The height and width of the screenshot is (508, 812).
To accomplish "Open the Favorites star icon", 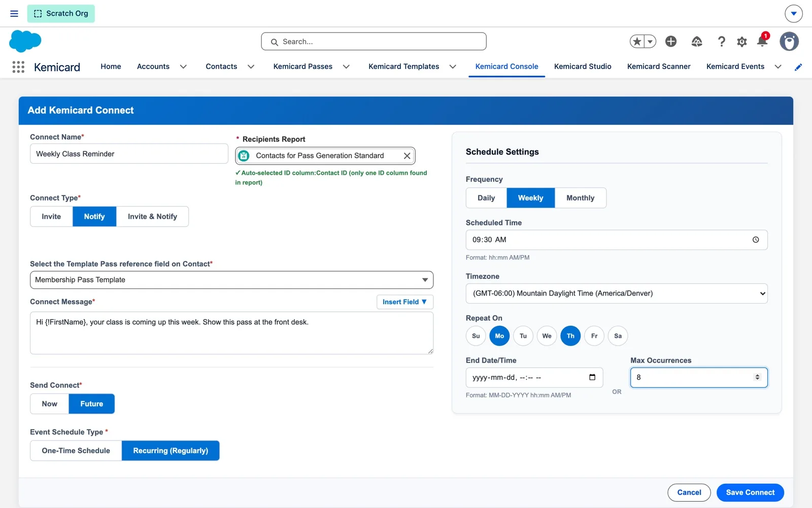I will point(637,42).
